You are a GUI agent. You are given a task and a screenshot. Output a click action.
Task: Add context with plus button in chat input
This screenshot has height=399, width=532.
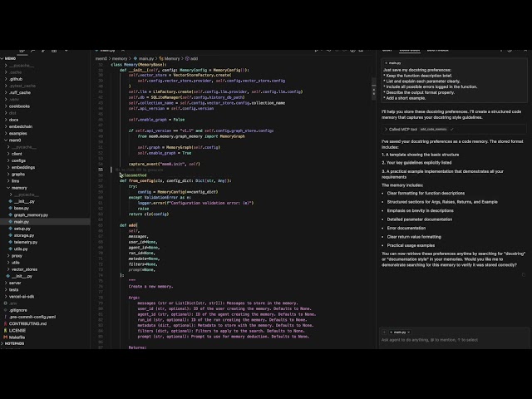coord(384,332)
